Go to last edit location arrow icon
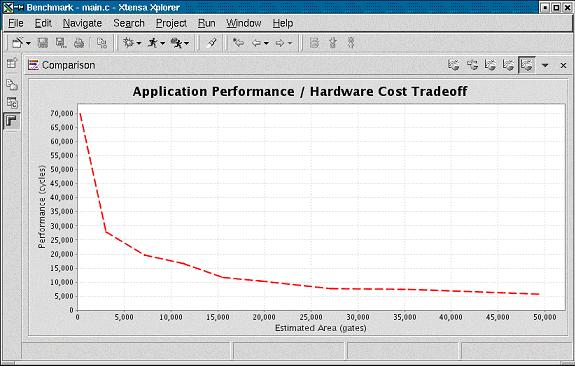This screenshot has height=366, width=575. pyautogui.click(x=238, y=43)
